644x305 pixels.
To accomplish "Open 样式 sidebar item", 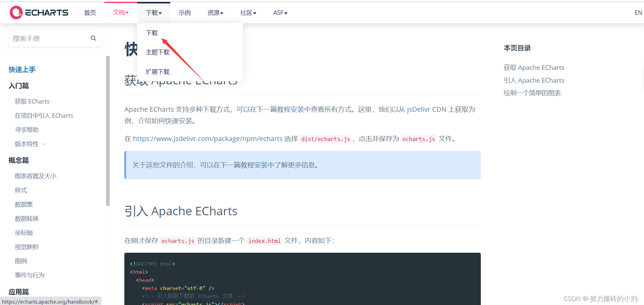I will point(21,190).
